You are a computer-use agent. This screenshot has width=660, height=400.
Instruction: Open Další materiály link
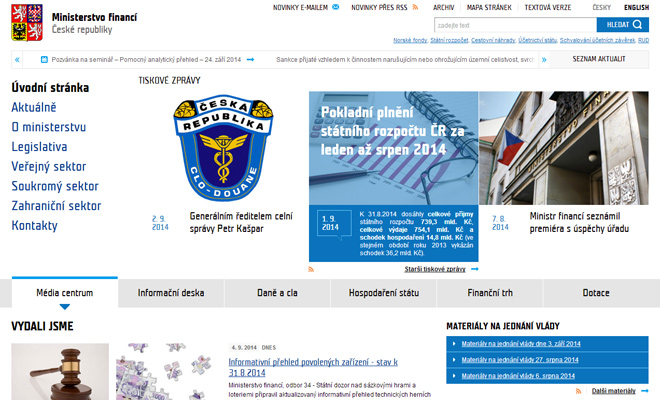tap(614, 391)
